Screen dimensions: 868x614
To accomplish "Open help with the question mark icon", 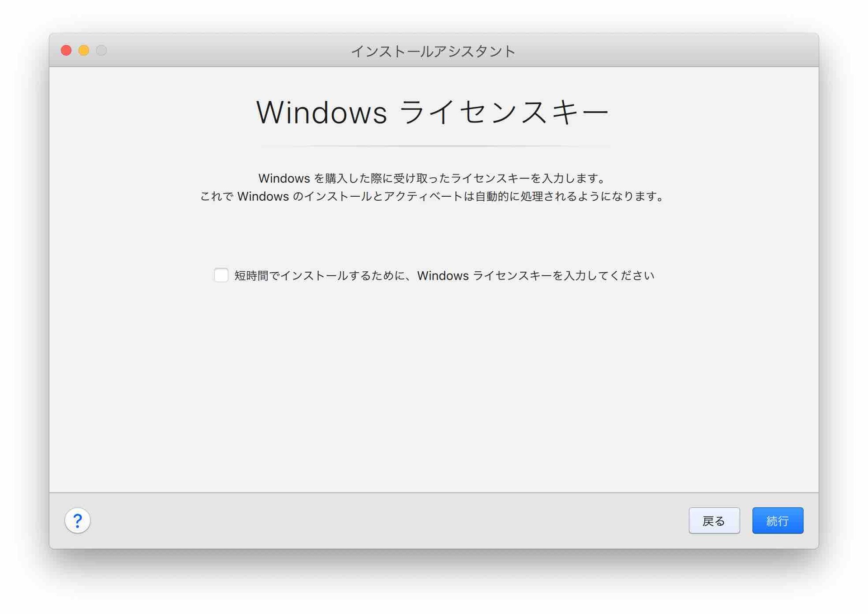I will click(x=77, y=520).
